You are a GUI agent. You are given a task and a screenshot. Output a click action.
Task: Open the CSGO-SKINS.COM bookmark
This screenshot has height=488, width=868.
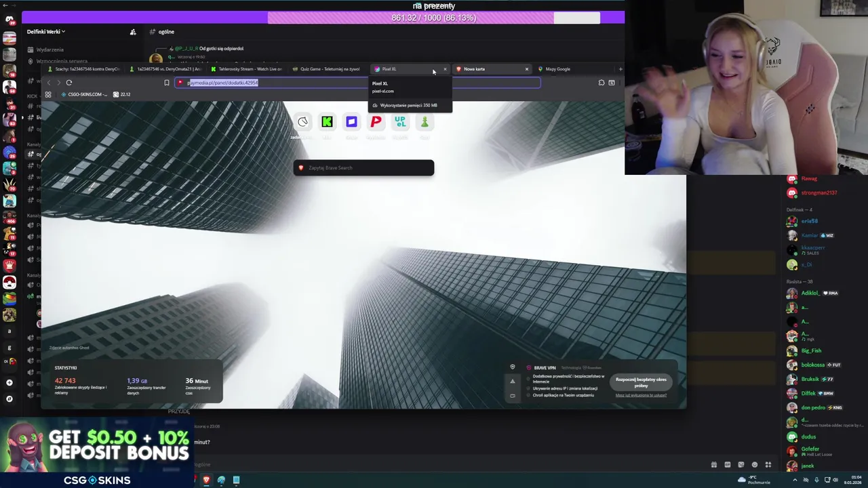[84, 94]
